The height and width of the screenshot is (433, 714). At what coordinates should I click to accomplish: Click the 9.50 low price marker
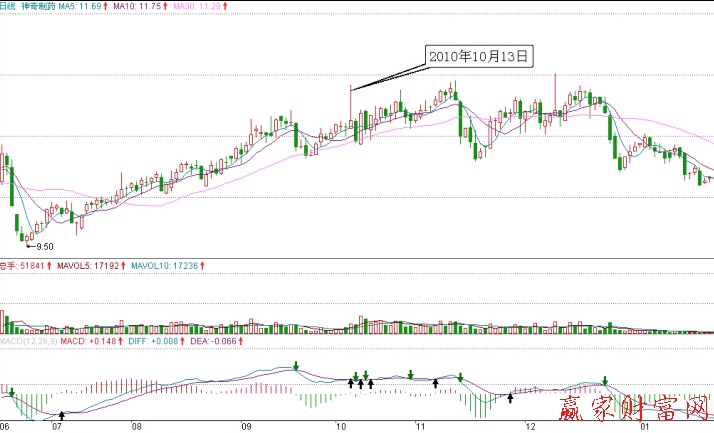(x=45, y=245)
